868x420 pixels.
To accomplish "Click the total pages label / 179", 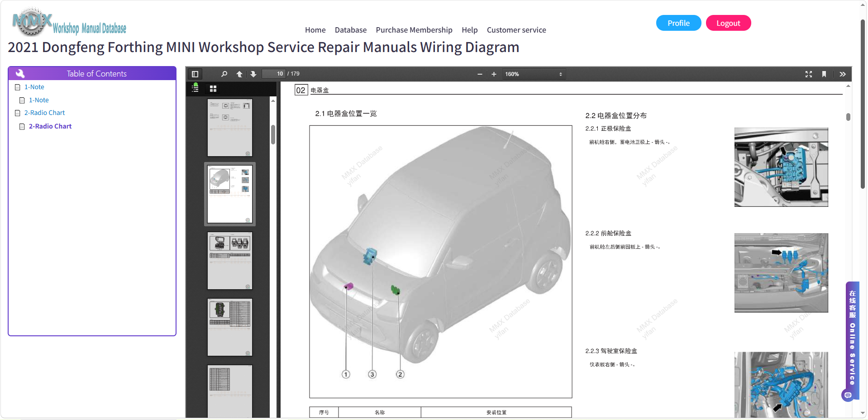I will click(x=293, y=74).
